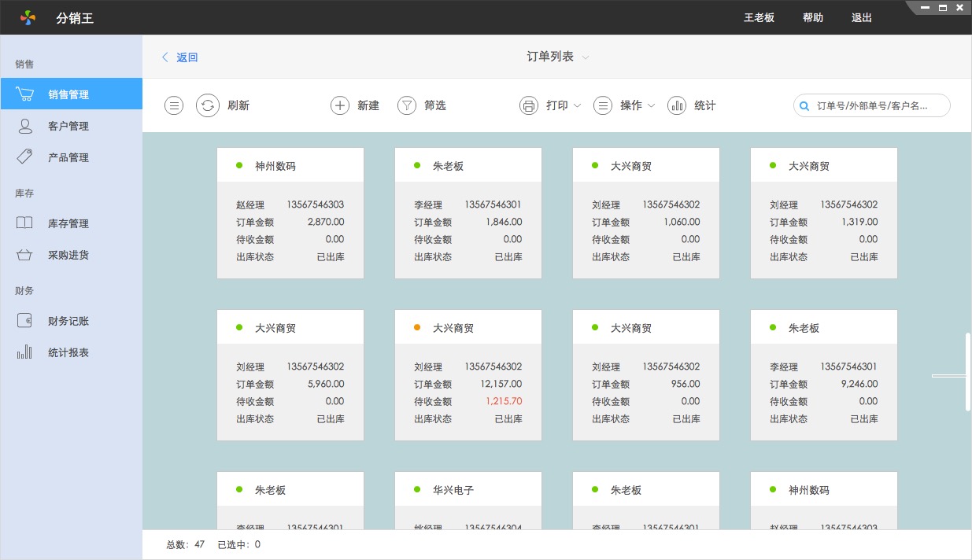Click the new order (新建) plus icon
The width and height of the screenshot is (972, 560).
click(x=339, y=105)
